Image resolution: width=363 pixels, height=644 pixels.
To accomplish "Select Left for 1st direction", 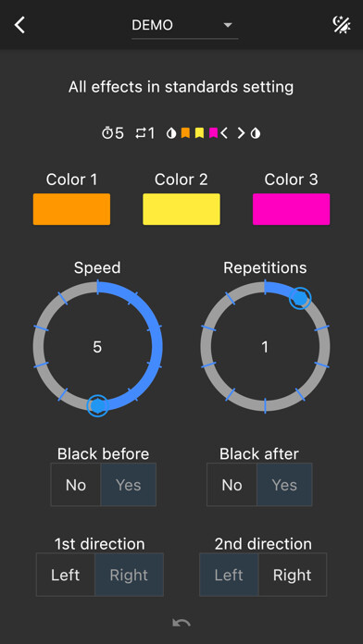I will click(66, 575).
